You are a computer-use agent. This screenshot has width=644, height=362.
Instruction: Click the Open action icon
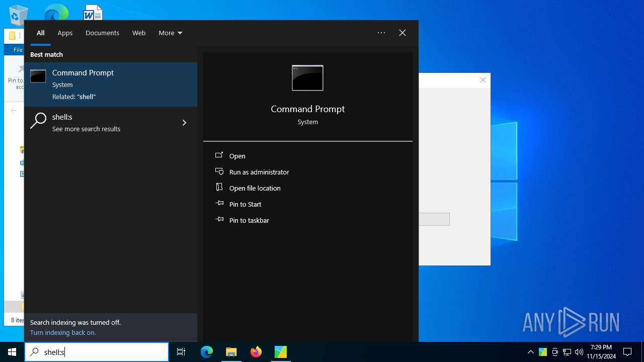(219, 155)
